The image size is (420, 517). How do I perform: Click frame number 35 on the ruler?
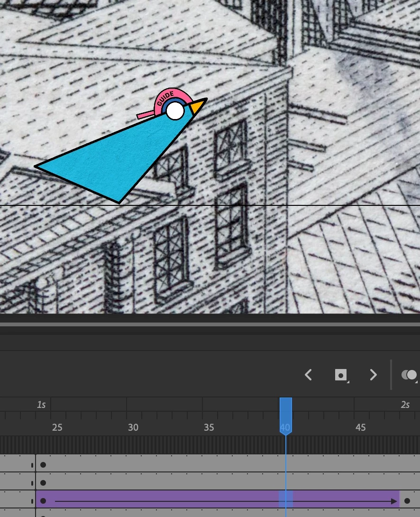tap(209, 427)
